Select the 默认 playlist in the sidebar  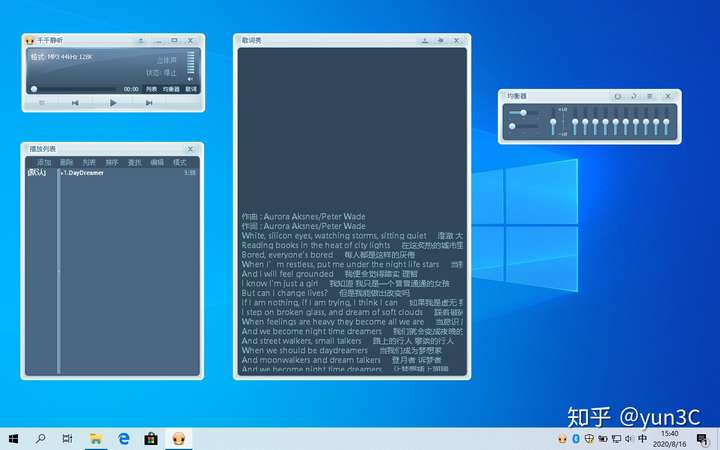(x=37, y=173)
